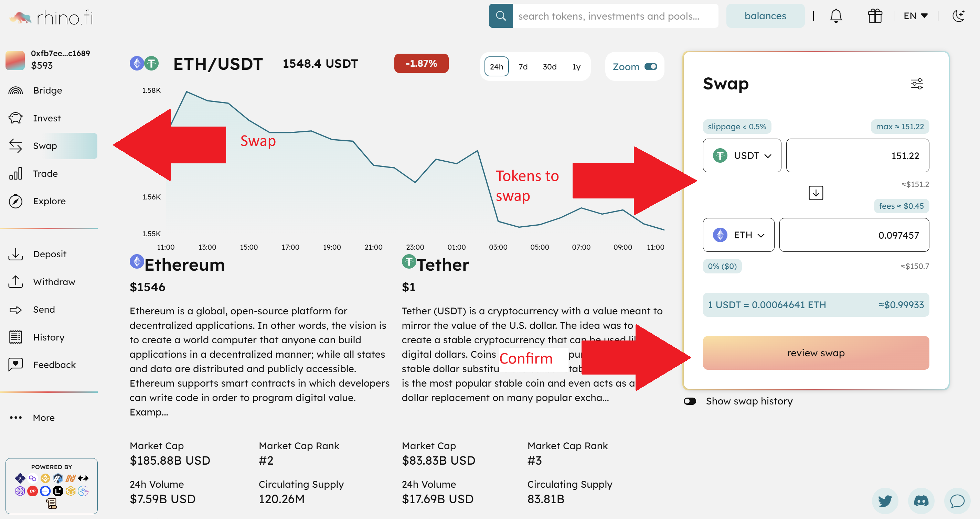This screenshot has height=519, width=980.
Task: Click the USDT amount input field
Action: tap(857, 155)
